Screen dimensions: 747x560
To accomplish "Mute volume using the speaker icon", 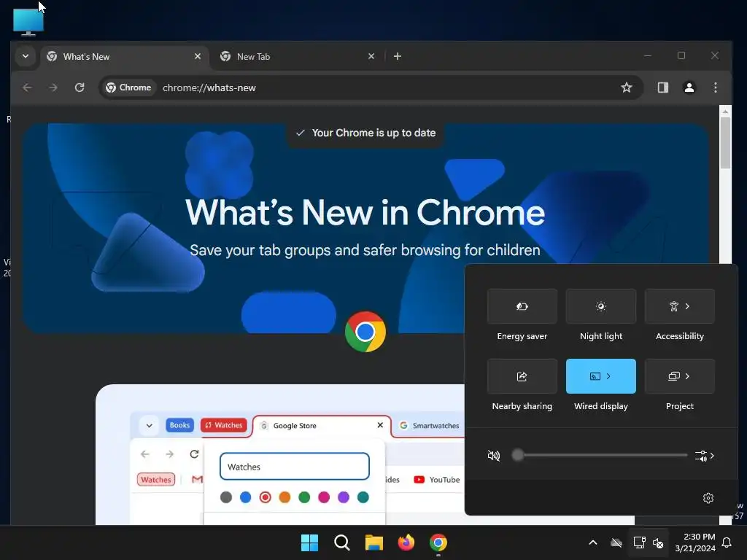I will (494, 456).
